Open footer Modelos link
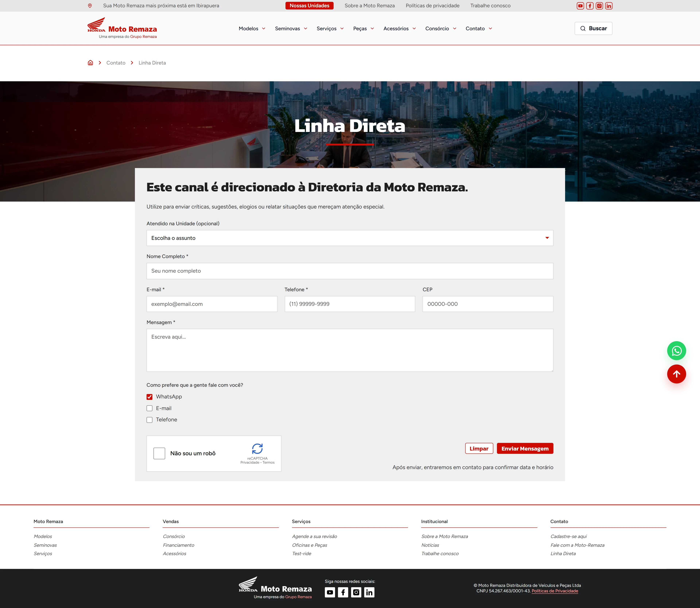700x608 pixels. tap(43, 536)
